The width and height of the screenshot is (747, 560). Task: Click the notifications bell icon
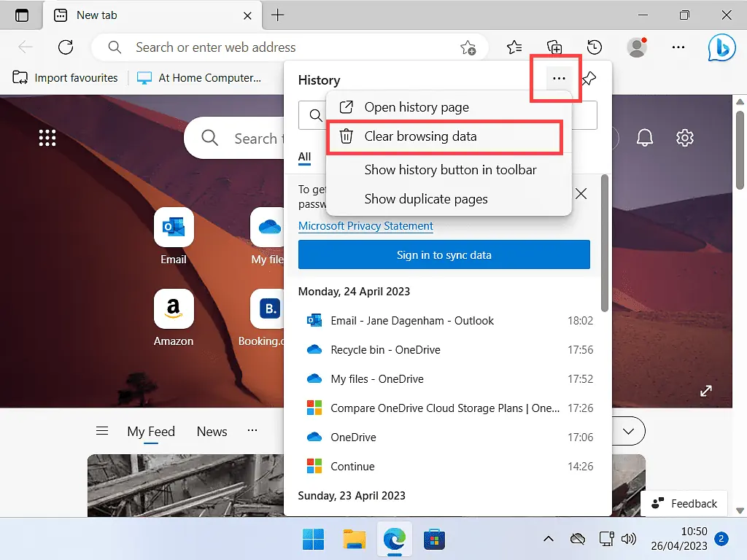pos(645,137)
